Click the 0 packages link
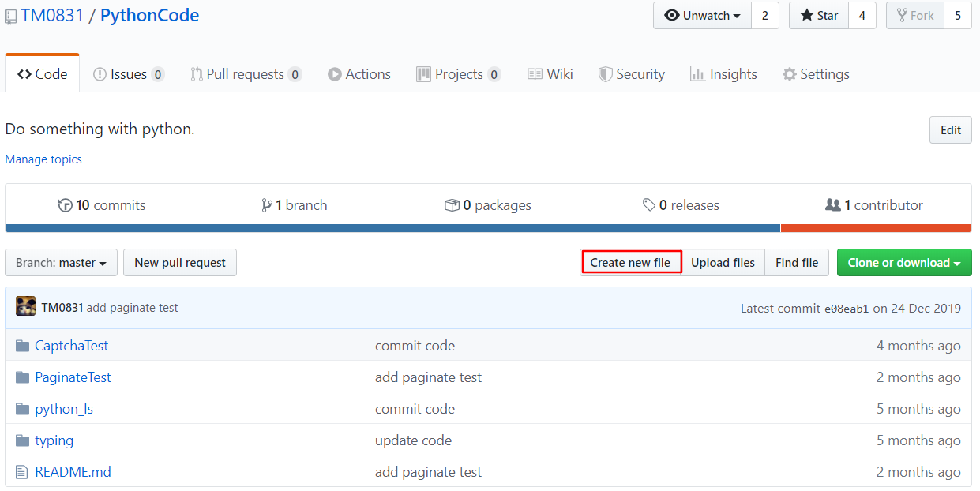 tap(488, 205)
